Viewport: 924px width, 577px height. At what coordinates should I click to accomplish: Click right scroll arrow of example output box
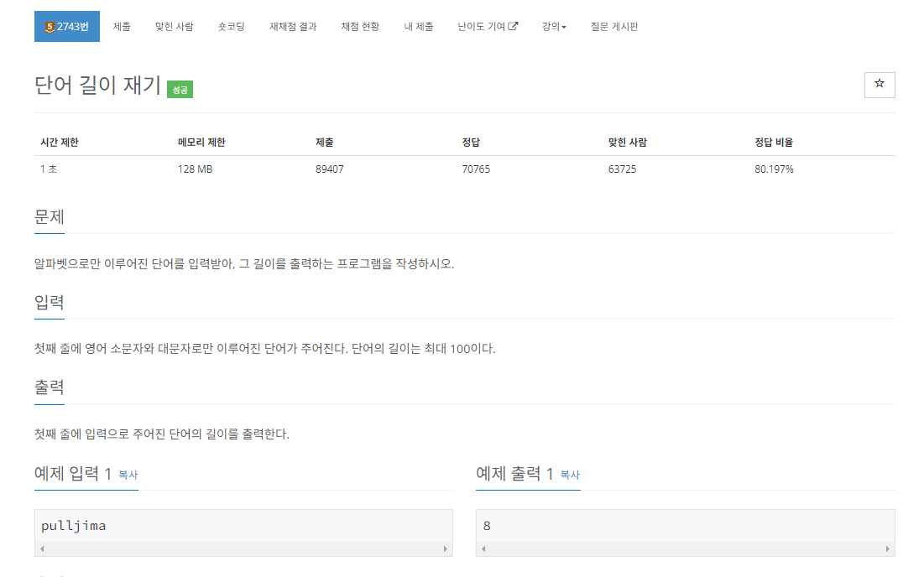(x=887, y=548)
